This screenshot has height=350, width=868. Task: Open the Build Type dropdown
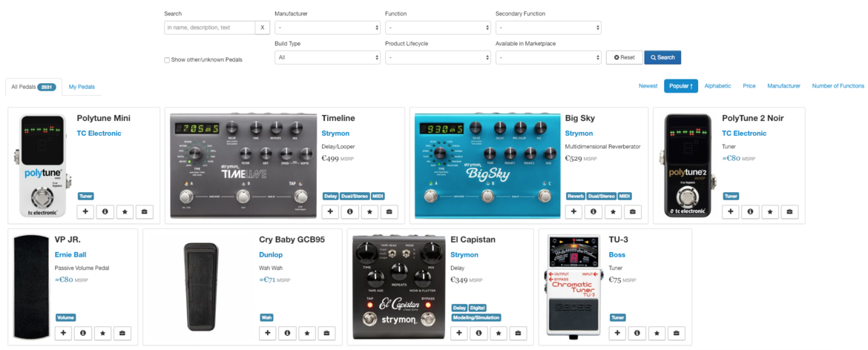coord(327,58)
